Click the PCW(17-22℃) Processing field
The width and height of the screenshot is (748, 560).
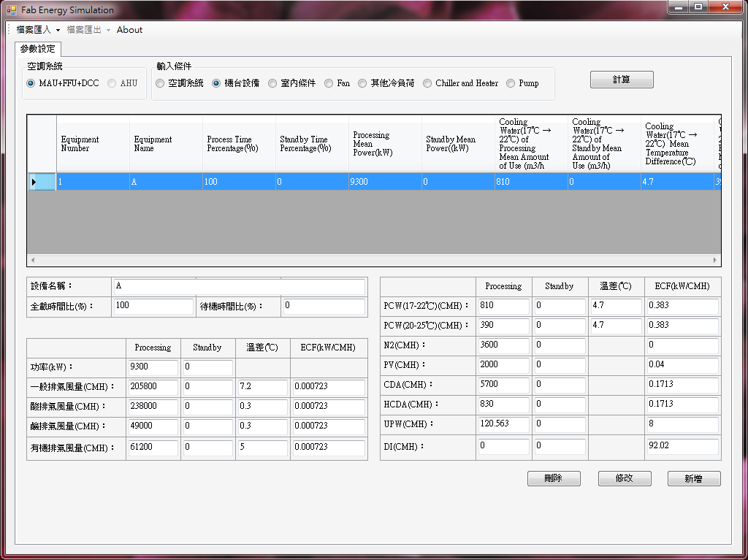pos(504,306)
